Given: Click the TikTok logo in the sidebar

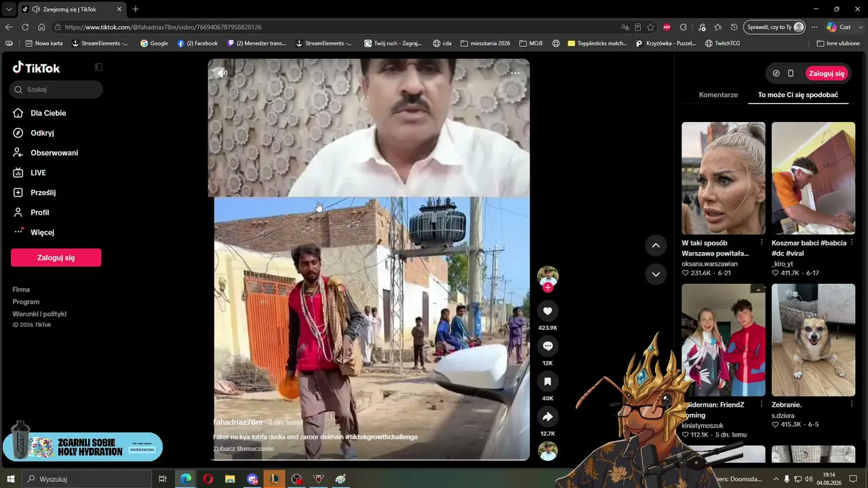Looking at the screenshot, I should point(37,68).
